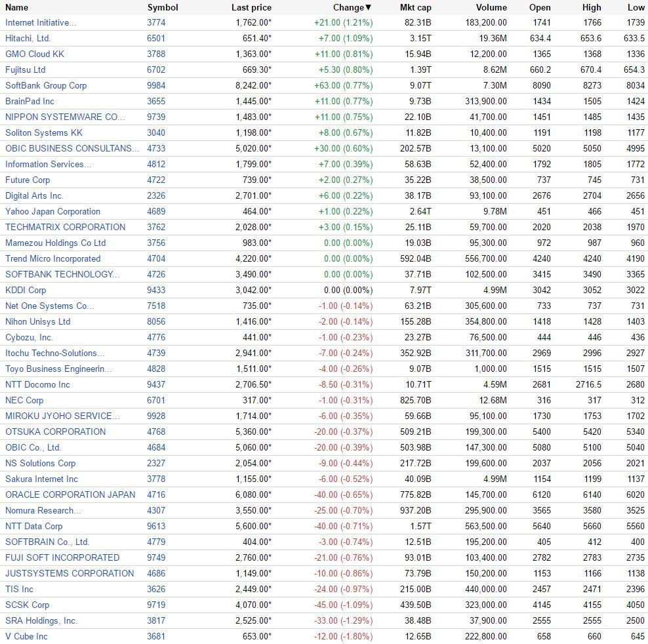Click ticker symbol 9984
Screen dimensions: 648x644
click(156, 85)
